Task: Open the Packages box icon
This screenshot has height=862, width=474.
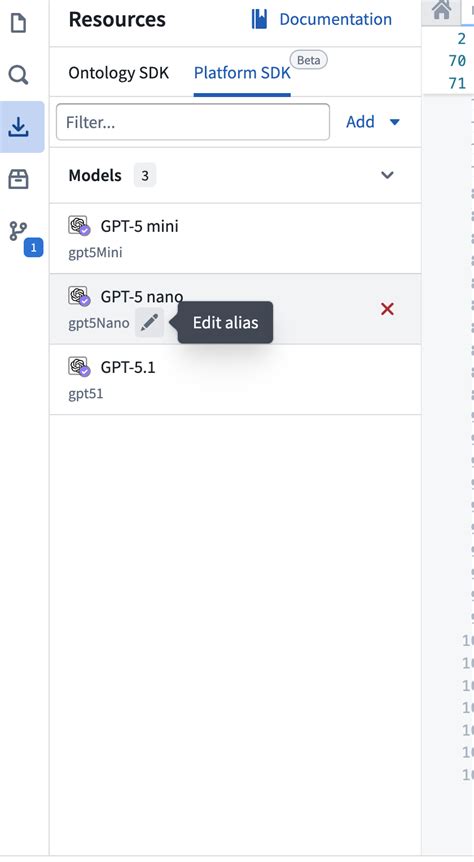Action: (19, 179)
